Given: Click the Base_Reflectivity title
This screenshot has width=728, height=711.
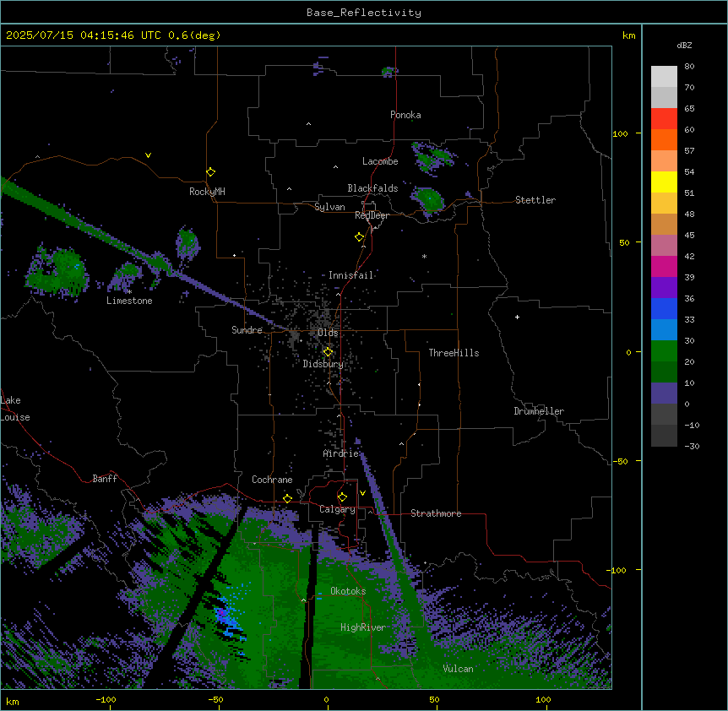Looking at the screenshot, I should [x=364, y=13].
